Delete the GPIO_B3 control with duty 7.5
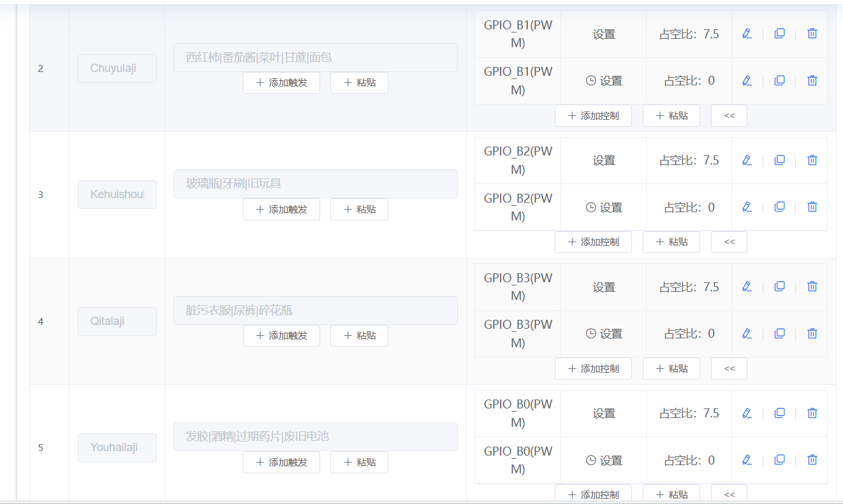Screen dimensions: 843x504 pyautogui.click(x=812, y=287)
